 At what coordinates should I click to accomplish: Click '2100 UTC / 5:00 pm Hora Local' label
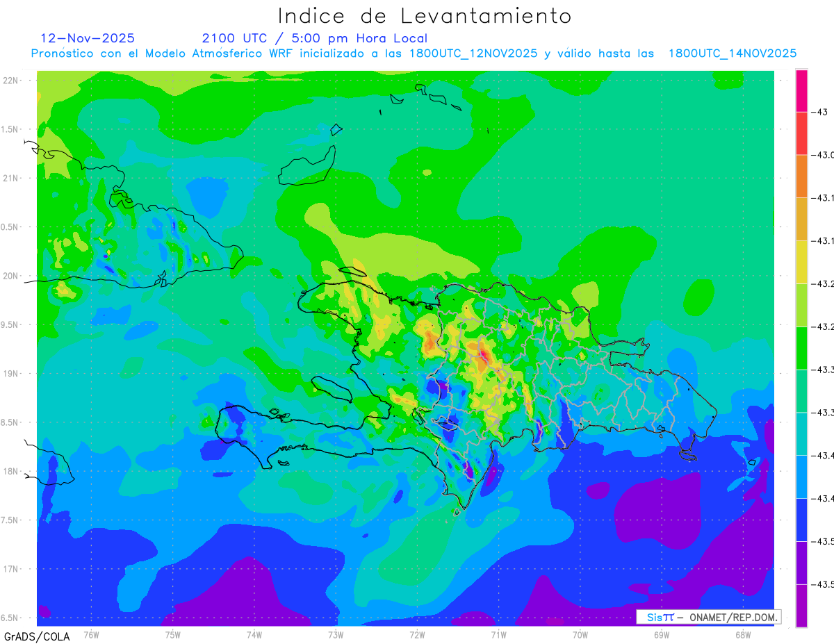pos(315,38)
